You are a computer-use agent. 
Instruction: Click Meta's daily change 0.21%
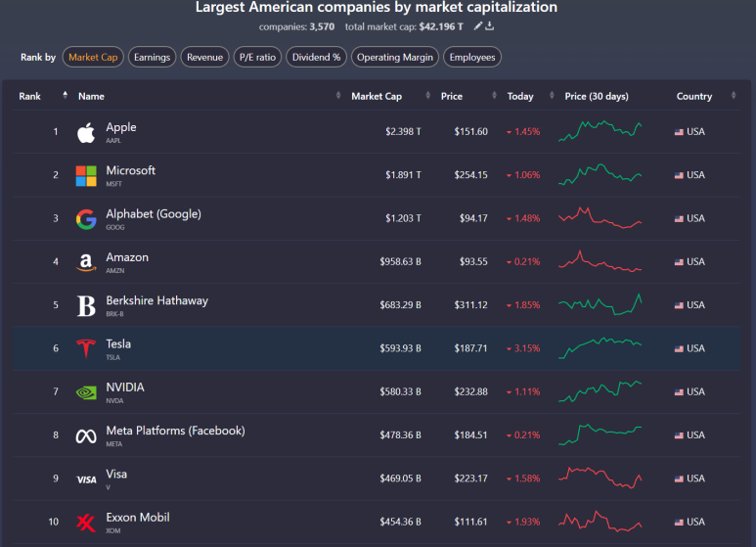click(523, 435)
